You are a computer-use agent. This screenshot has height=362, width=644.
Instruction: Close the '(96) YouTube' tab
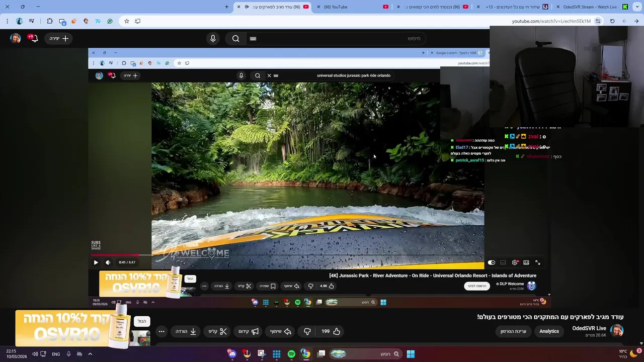point(318,7)
